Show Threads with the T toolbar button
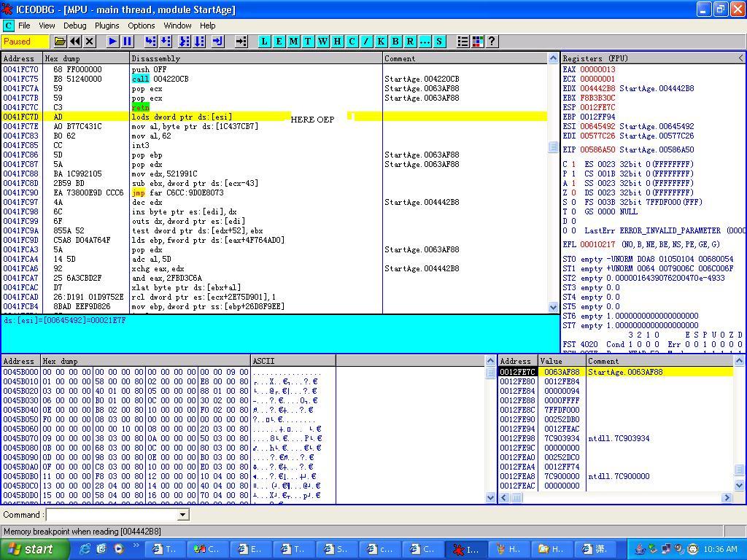 tap(309, 42)
